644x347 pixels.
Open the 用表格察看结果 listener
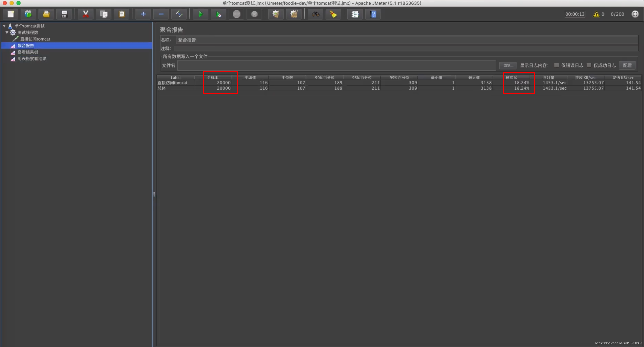32,58
